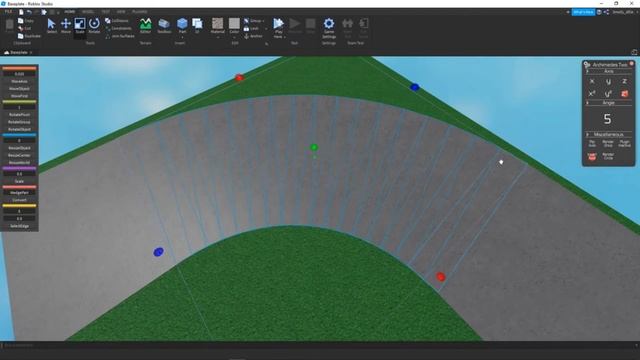This screenshot has width=640, height=360.
Task: Switch to the TEST ribbon tab
Action: pos(105,12)
